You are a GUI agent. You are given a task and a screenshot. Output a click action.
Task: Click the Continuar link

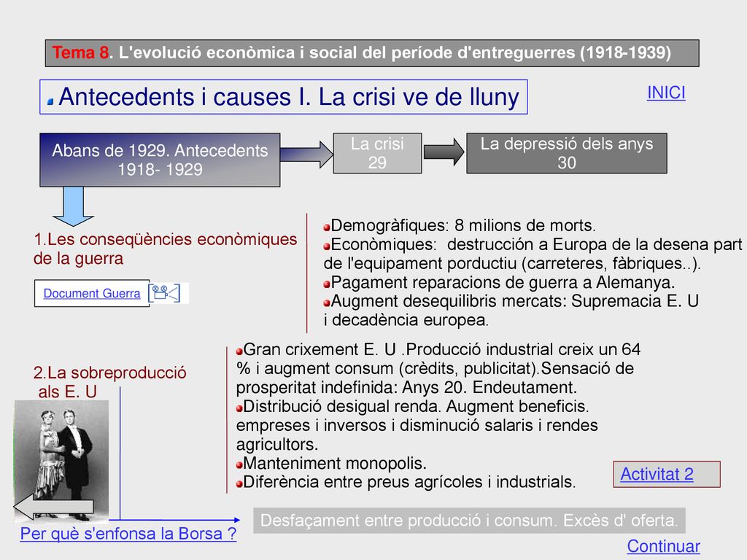point(664,546)
